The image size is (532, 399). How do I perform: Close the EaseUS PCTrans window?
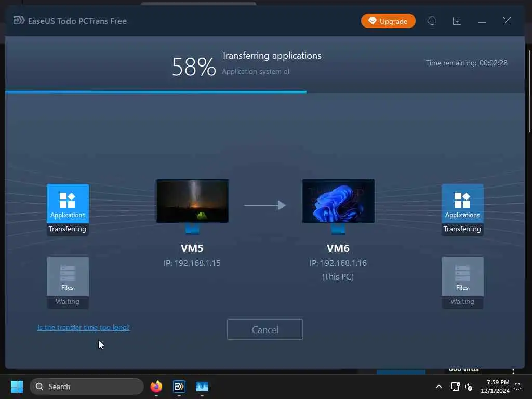[x=507, y=21]
